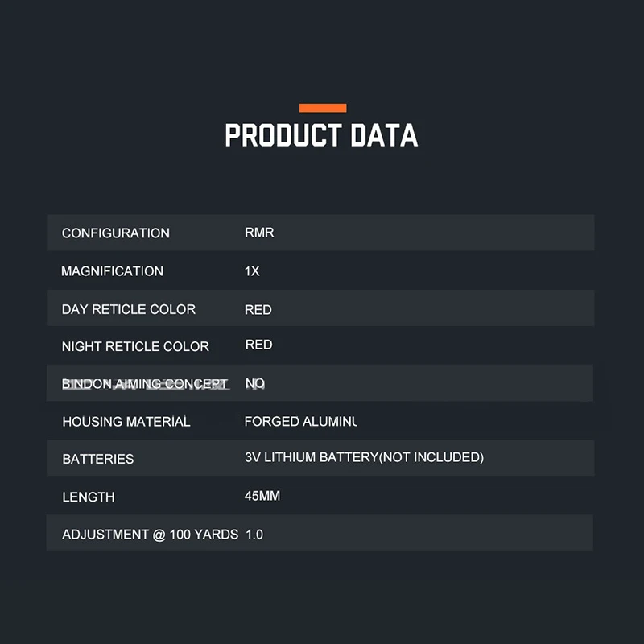This screenshot has height=644, width=644.
Task: Click the PRODUCT DATA heading
Action: (x=321, y=136)
